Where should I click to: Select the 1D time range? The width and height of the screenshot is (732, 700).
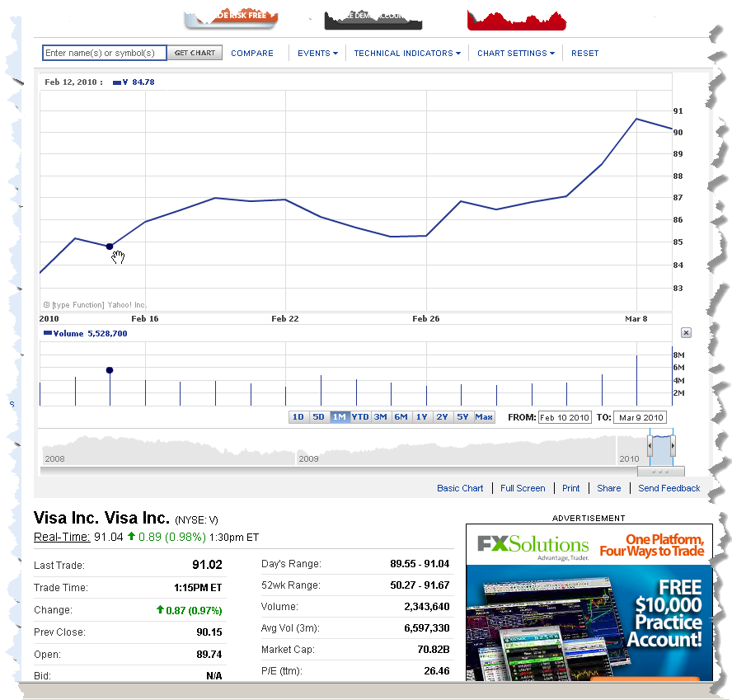[298, 417]
